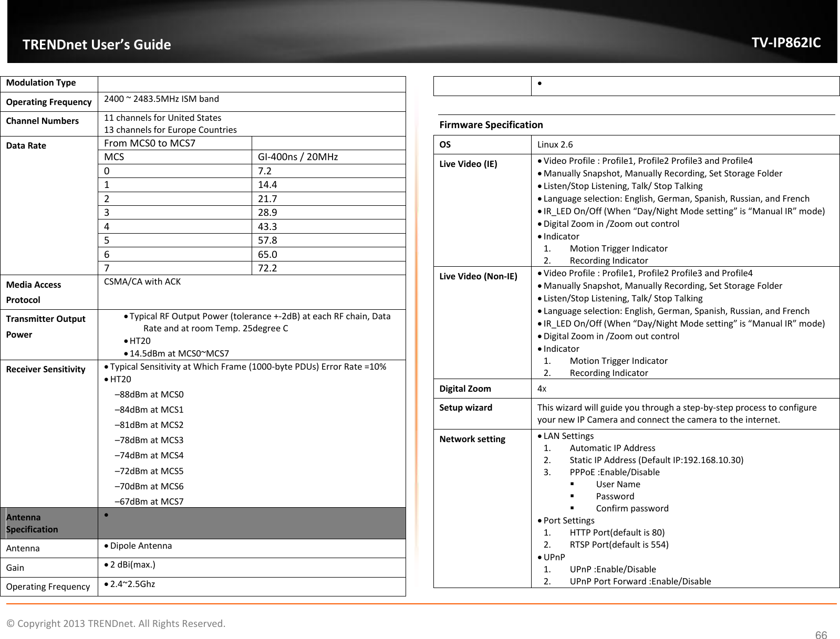Click '14.5dBm at MCS0~MCS7' bullet

tap(179, 353)
